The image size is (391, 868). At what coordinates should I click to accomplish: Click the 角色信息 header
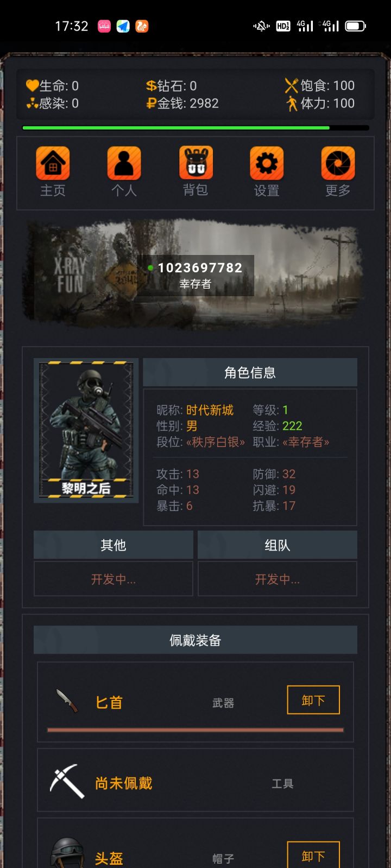250,372
